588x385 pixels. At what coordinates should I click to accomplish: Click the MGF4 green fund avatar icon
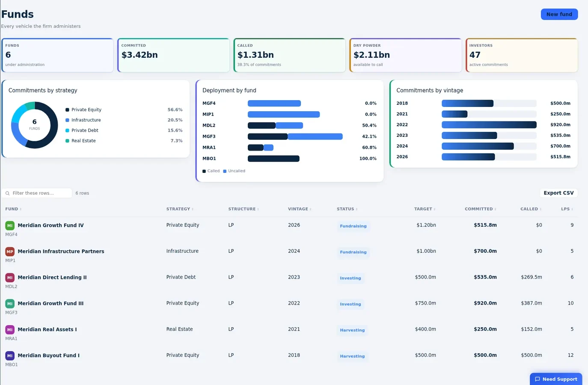10,225
